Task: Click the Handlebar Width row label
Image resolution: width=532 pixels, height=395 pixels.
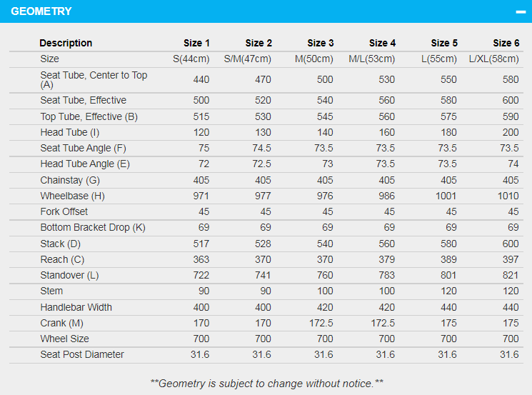Action: [76, 307]
